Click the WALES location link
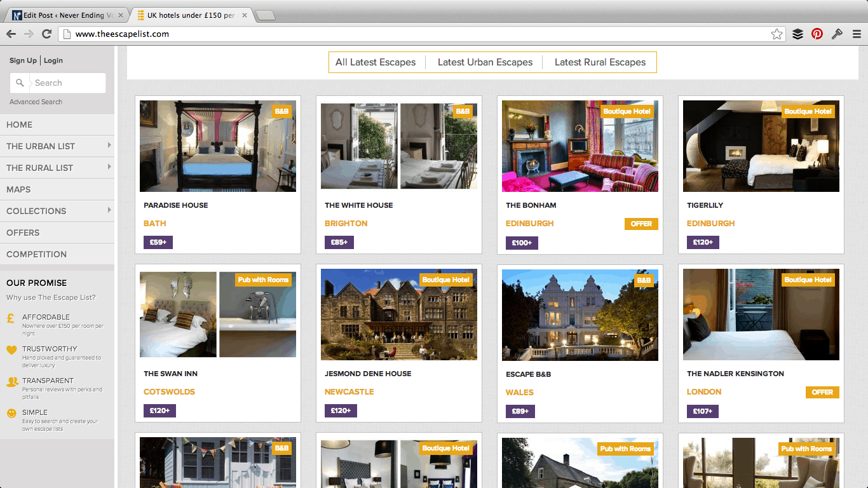Screen dimensions: 868x488 [x=520, y=393]
